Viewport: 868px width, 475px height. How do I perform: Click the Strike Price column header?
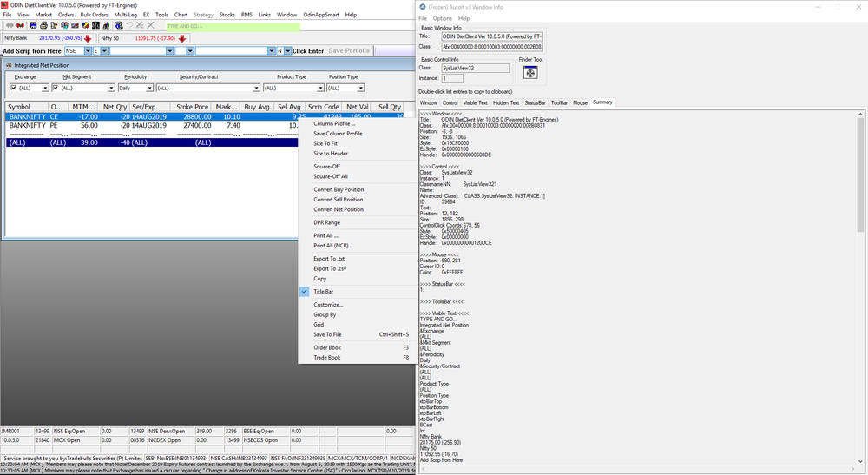tap(192, 107)
